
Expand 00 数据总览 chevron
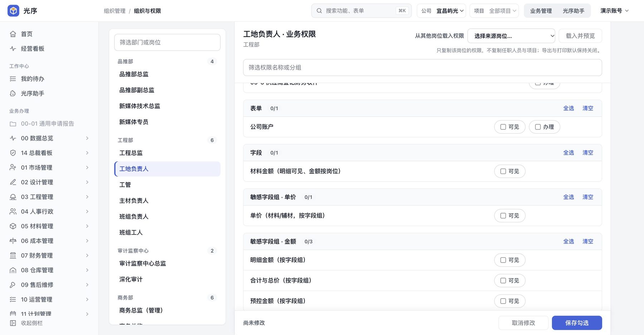click(87, 138)
